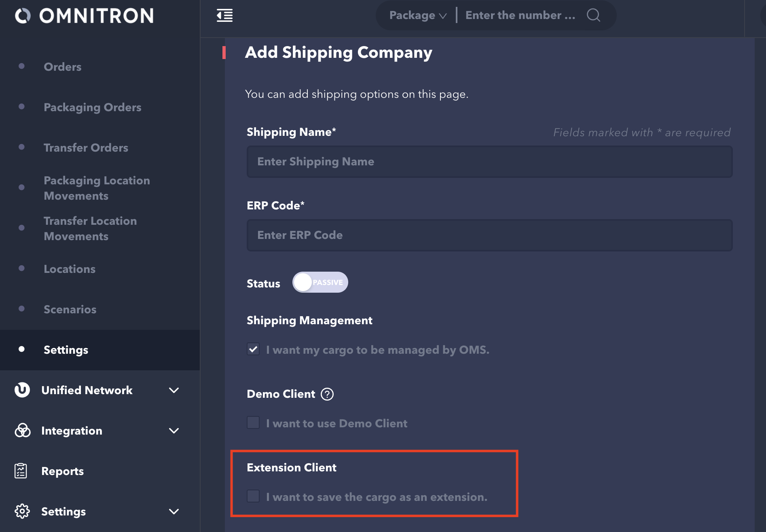
Task: Open the Scenarios sidebar link
Action: click(x=70, y=309)
